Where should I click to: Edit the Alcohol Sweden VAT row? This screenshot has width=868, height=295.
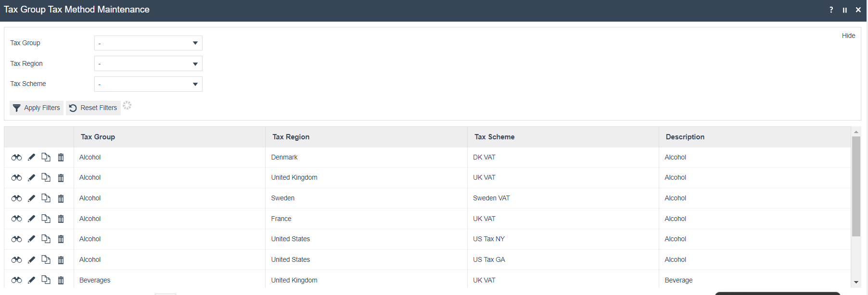(x=31, y=198)
